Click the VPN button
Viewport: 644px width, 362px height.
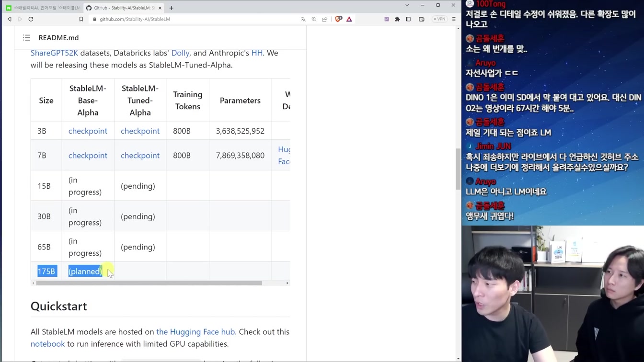439,19
